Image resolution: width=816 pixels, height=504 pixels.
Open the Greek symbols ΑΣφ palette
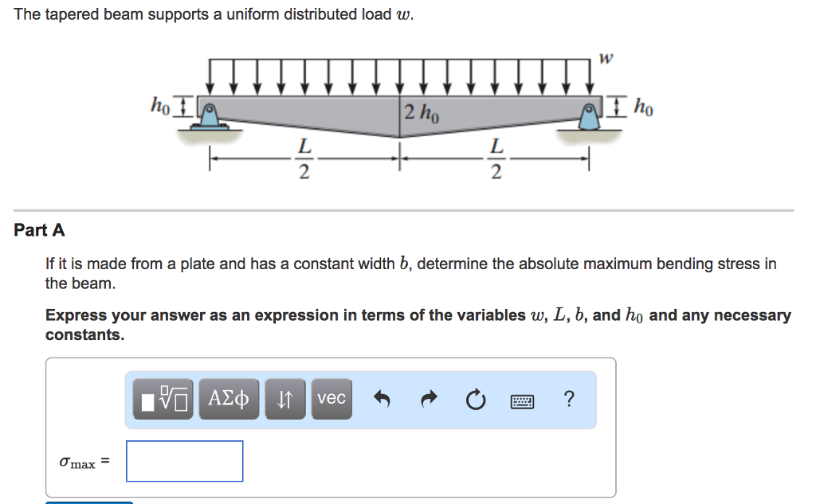point(229,398)
